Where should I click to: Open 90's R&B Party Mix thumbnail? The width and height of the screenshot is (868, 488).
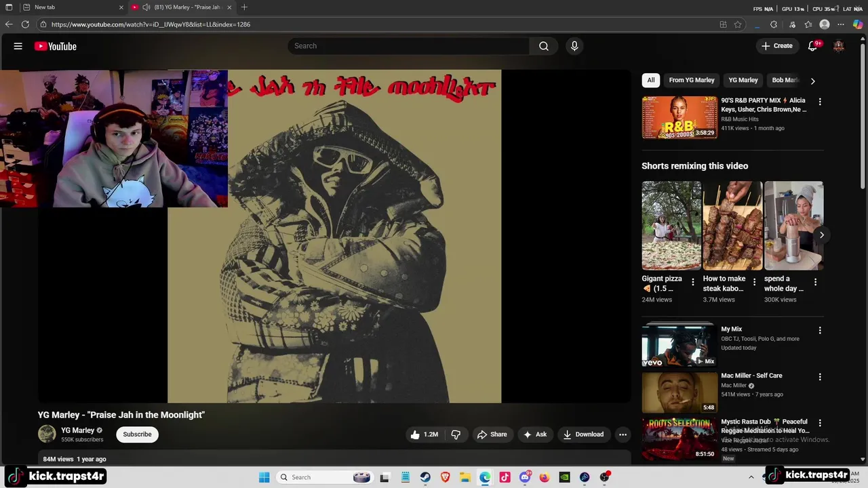point(679,117)
